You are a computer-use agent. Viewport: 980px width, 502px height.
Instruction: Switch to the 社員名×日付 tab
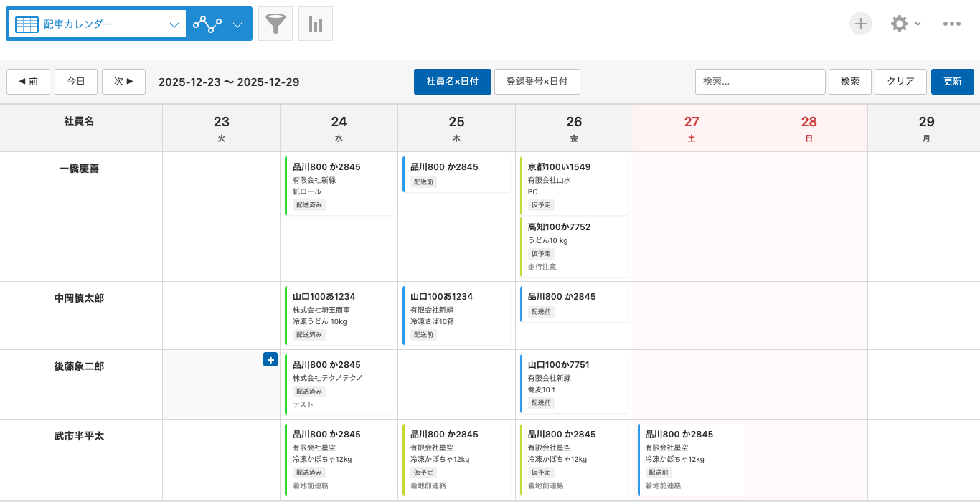[452, 82]
